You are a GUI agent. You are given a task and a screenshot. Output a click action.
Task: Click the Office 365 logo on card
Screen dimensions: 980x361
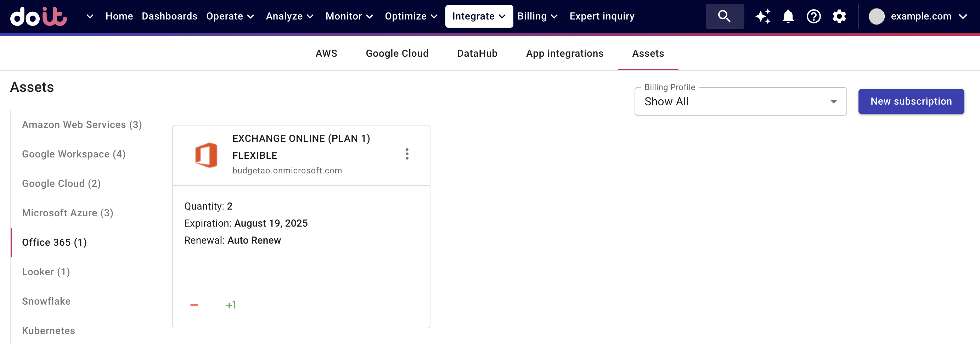[x=206, y=155]
